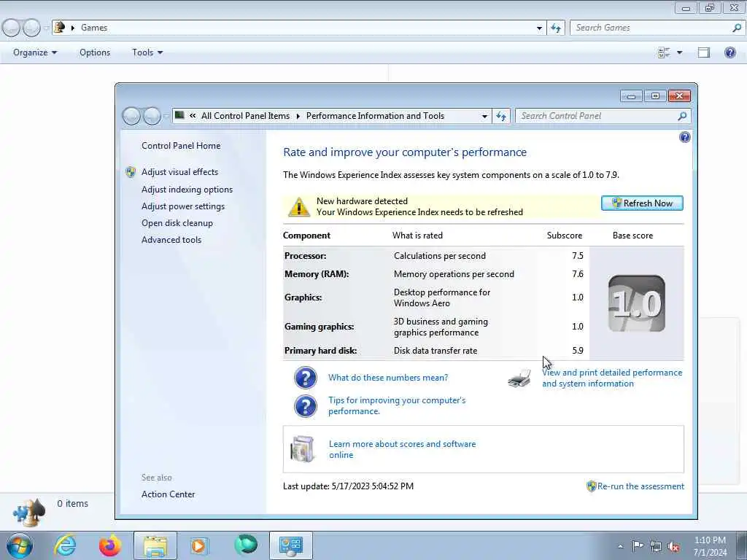
Task: Click Games breadcrumb in address bar
Action: click(x=94, y=28)
